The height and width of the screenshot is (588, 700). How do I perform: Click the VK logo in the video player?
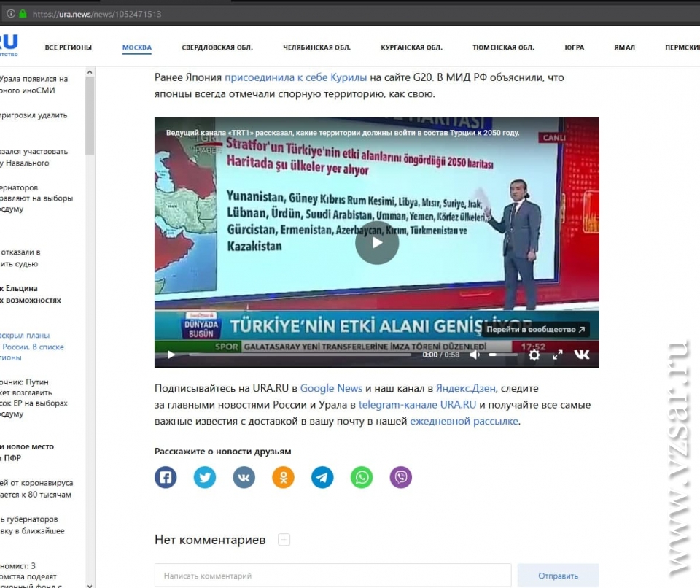(582, 355)
